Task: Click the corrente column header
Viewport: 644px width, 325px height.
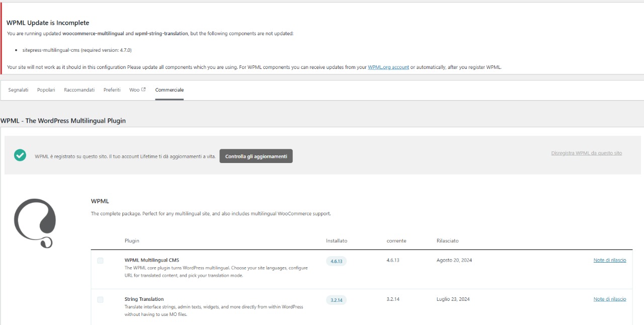Action: click(396, 240)
